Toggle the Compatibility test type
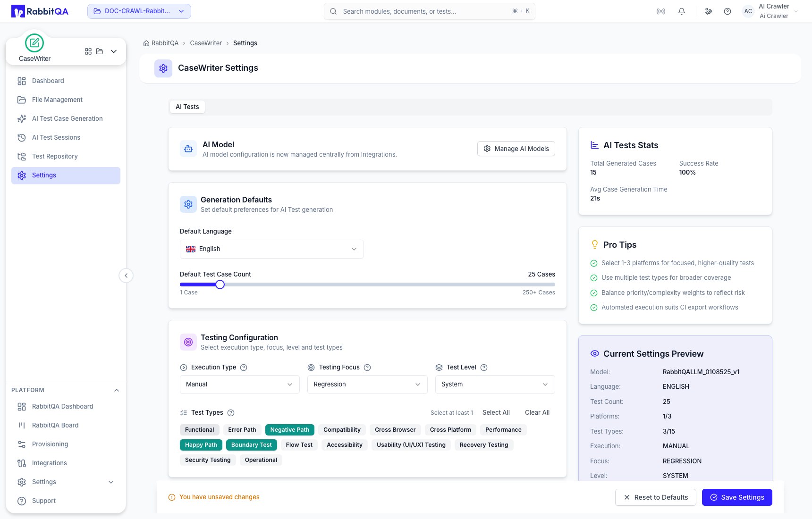812x519 pixels. click(342, 430)
